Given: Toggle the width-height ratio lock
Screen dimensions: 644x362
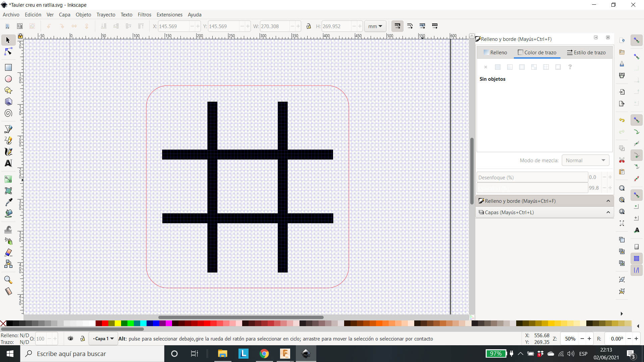Looking at the screenshot, I should click(309, 26).
